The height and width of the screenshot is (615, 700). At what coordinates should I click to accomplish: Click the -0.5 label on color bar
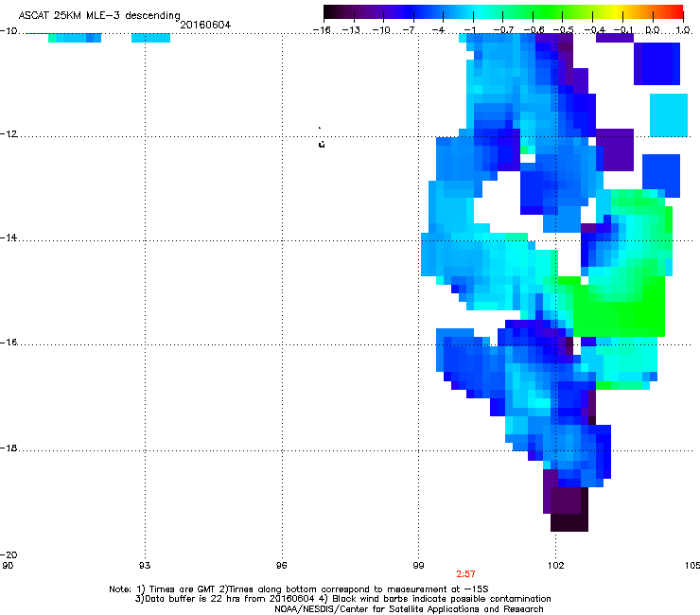[563, 30]
